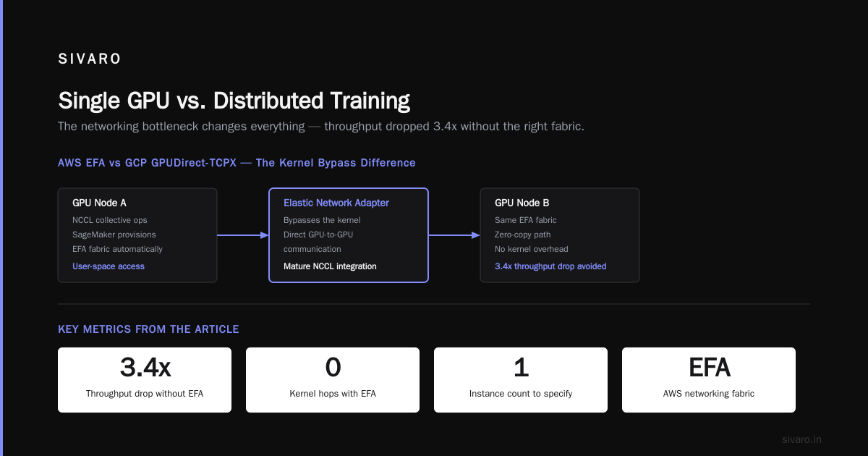Click 'Direct GPU-to-GPU' text line
The image size is (868, 456).
(x=318, y=235)
